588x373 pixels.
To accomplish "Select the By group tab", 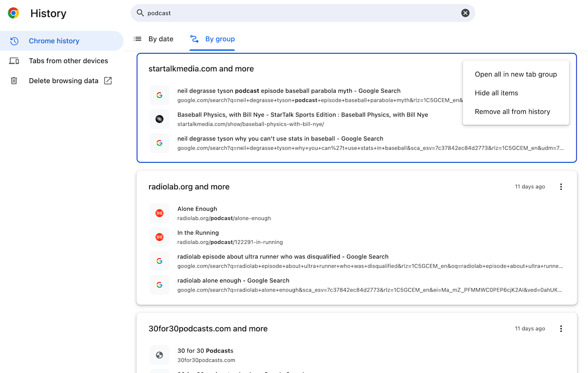I will click(213, 39).
